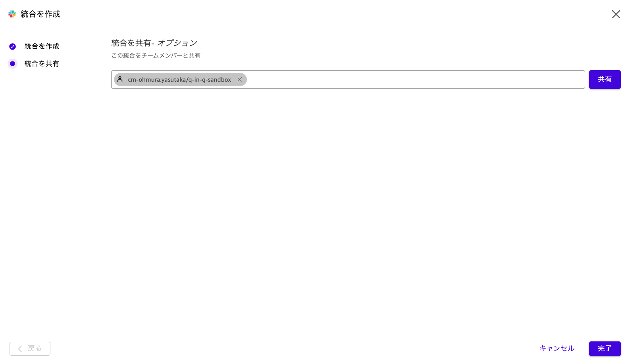Focus the team member share input field
Screen dimensions: 628x364
415,79
